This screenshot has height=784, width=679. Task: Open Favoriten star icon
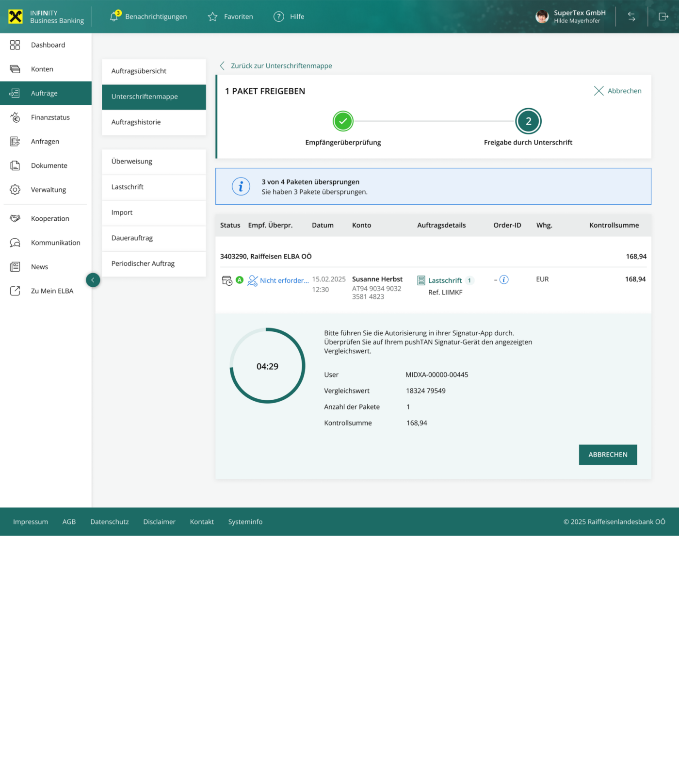212,16
